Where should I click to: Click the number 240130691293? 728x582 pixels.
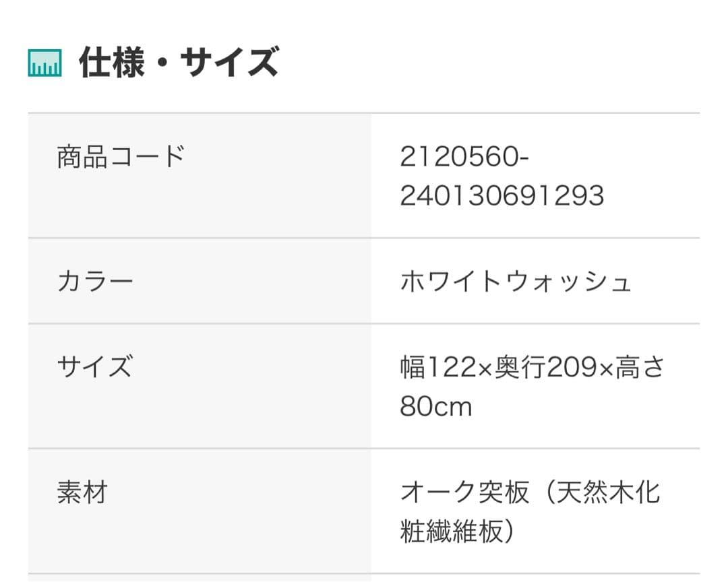pyautogui.click(x=502, y=196)
